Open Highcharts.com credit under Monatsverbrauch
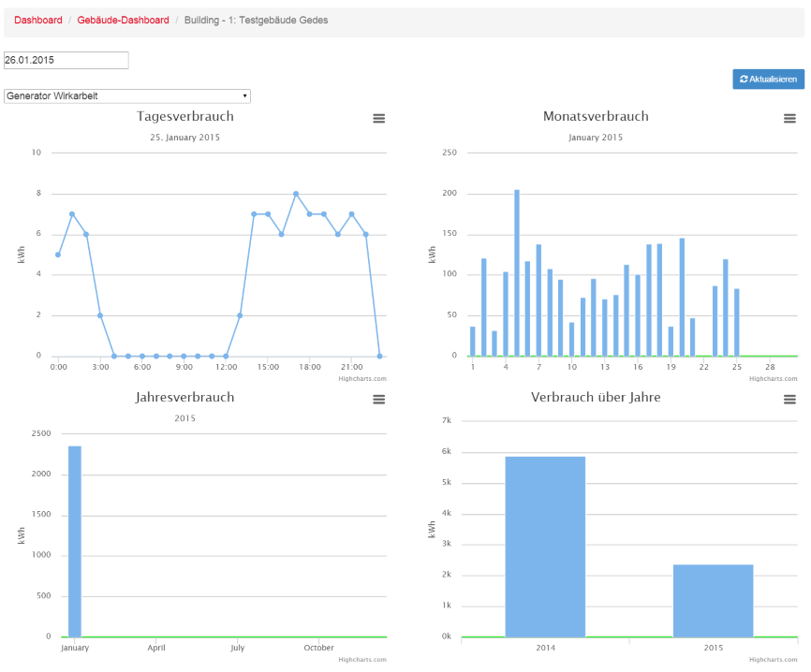The height and width of the screenshot is (672, 811). coord(773,379)
